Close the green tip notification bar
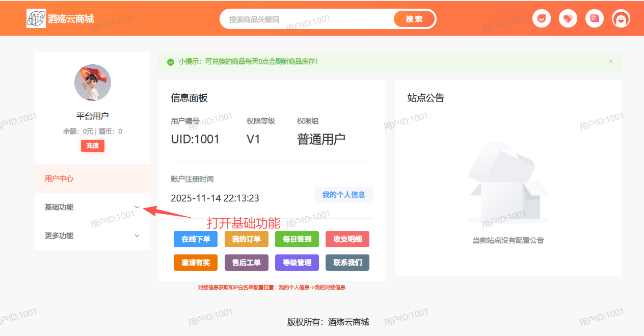644x336 pixels. 611,61
